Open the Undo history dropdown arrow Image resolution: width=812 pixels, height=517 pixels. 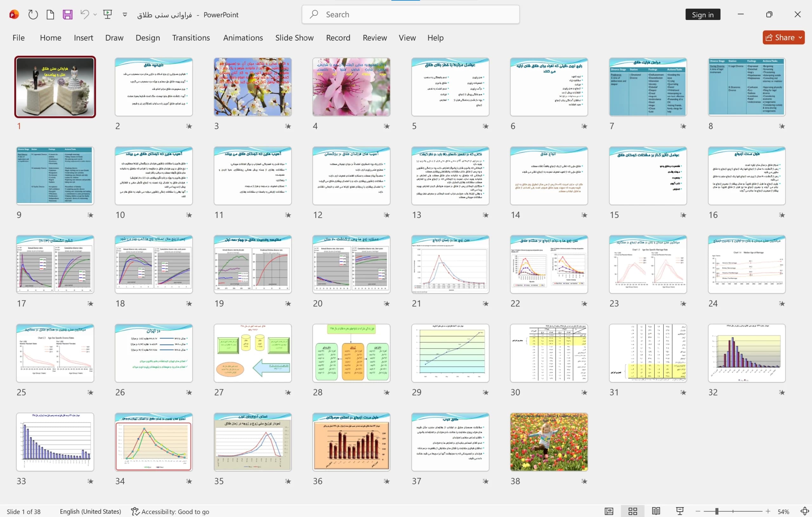pyautogui.click(x=95, y=15)
